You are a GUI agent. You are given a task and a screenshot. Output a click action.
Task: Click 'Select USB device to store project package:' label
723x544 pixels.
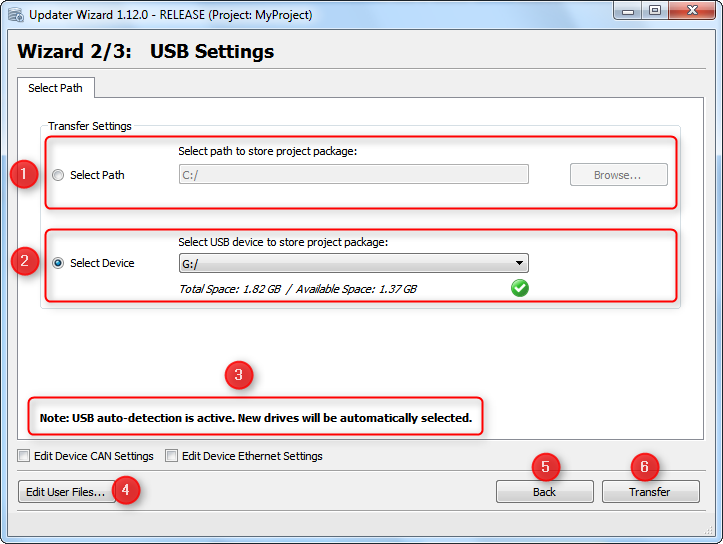tap(283, 242)
